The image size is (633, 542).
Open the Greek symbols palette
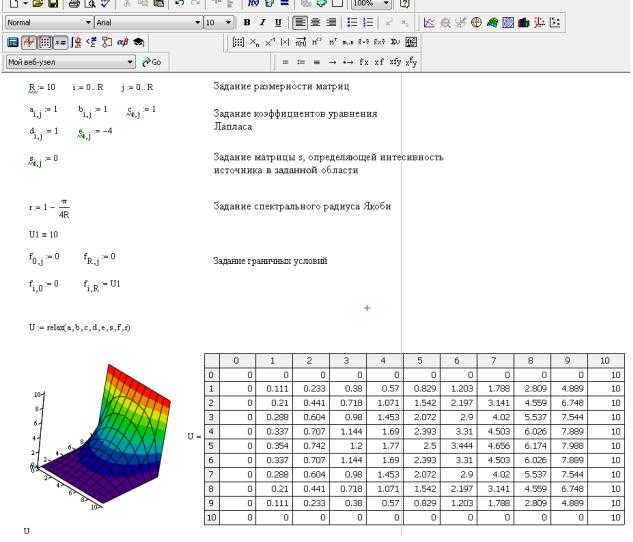[x=123, y=42]
